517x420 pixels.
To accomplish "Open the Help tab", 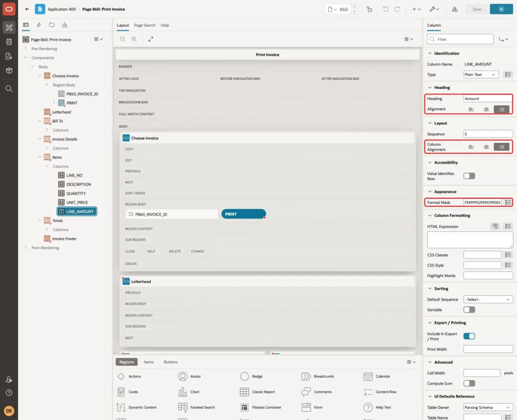I will point(165,25).
